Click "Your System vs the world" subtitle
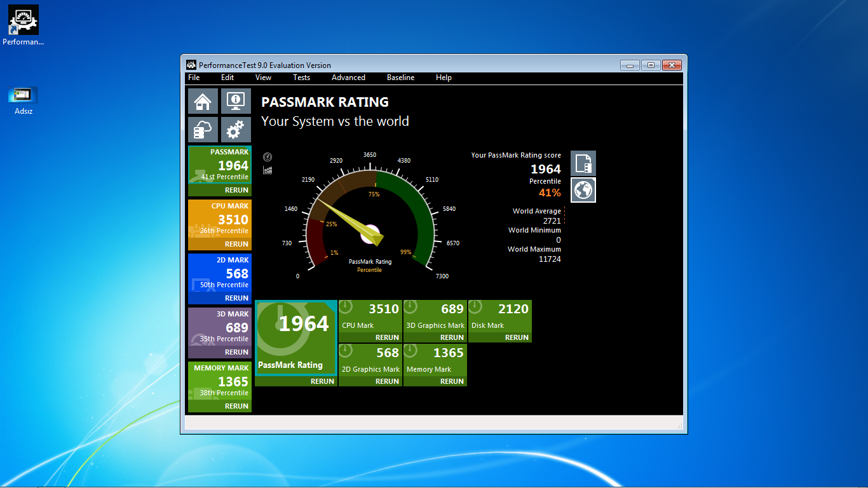Screen dimensions: 868x488 tap(335, 121)
